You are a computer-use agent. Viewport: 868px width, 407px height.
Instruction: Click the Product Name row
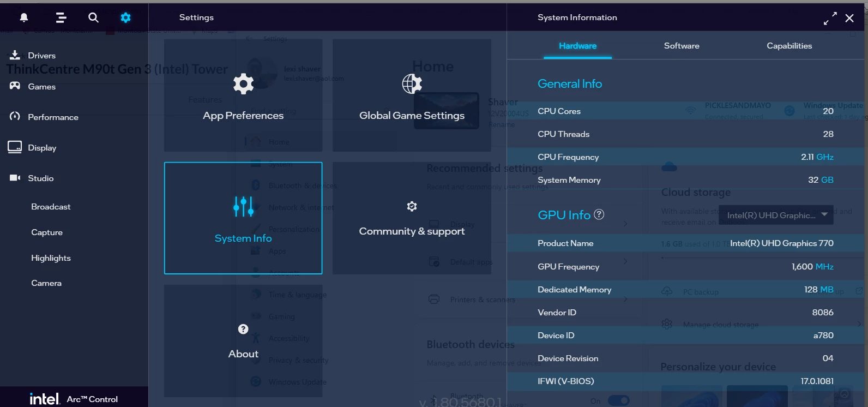pyautogui.click(x=685, y=243)
